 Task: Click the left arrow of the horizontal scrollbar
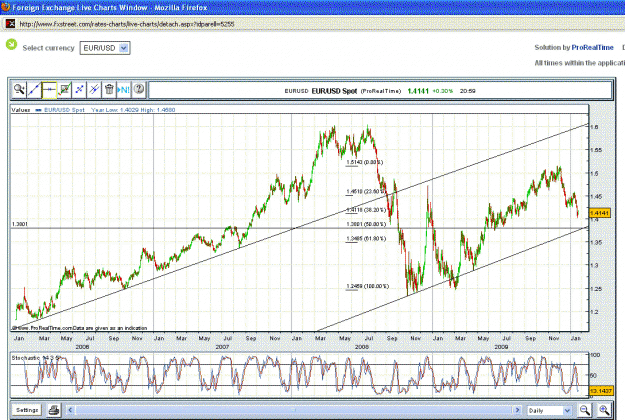click(x=71, y=410)
